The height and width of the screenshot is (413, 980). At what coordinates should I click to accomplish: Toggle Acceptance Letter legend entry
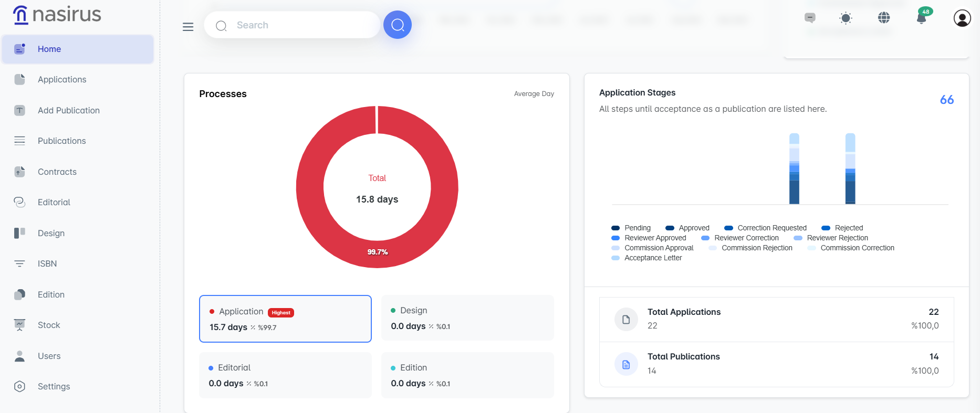647,258
